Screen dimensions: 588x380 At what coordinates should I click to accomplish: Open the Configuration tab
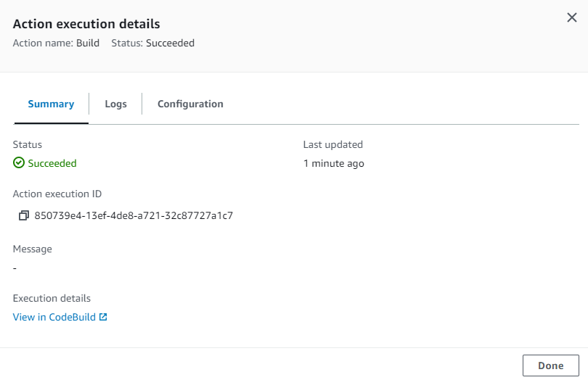point(190,104)
